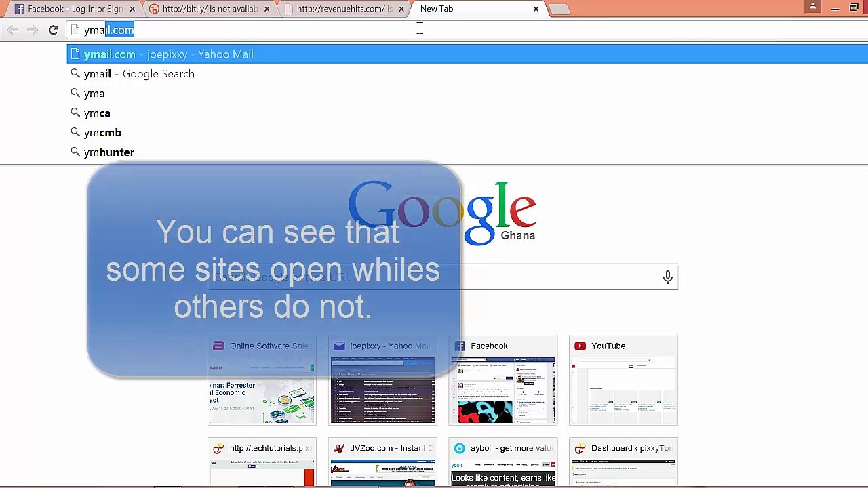Choose the 'ymhunter' search suggestion
Viewport: 868px width, 488px height.
click(x=467, y=152)
